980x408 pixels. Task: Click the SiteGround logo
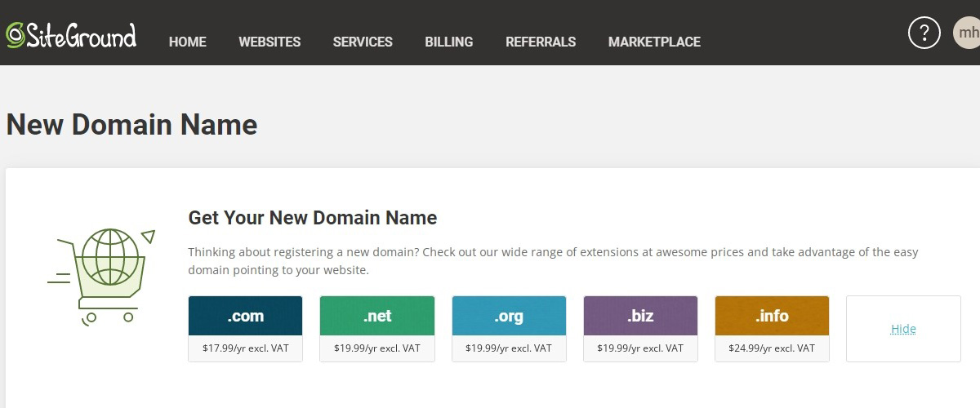[71, 35]
